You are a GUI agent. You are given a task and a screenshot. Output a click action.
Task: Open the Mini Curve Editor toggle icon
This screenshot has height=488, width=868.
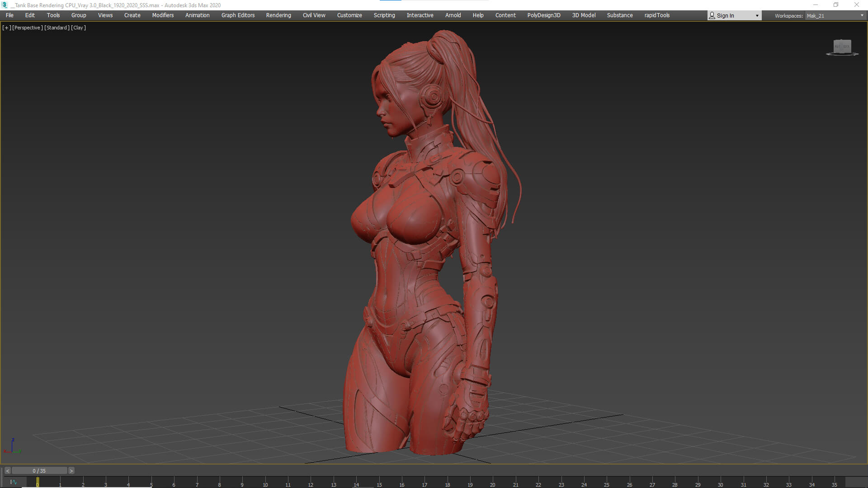click(13, 482)
